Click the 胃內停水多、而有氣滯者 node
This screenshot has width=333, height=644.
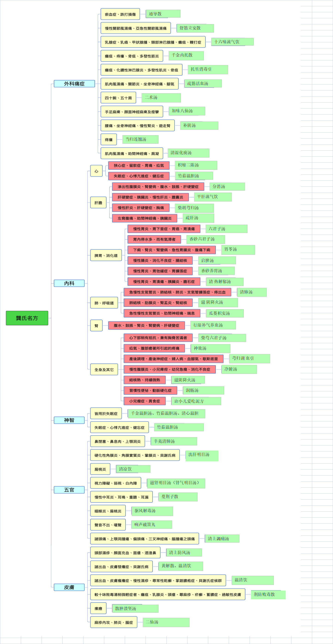coord(154,239)
